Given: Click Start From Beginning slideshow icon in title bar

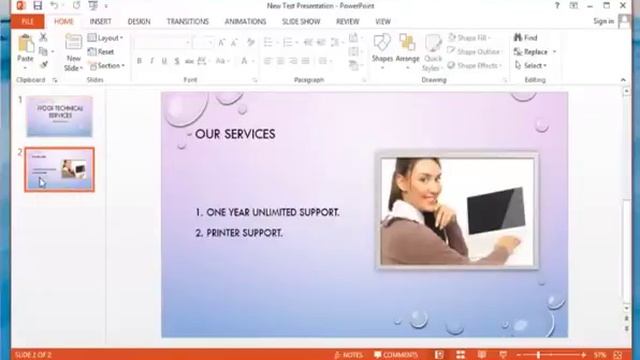Looking at the screenshot, I should coord(93,6).
